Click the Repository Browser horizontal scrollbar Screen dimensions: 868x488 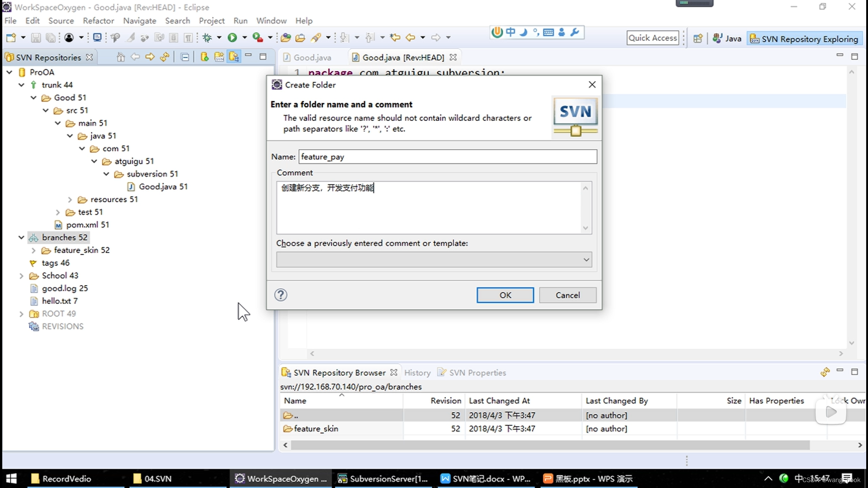pyautogui.click(x=550, y=445)
